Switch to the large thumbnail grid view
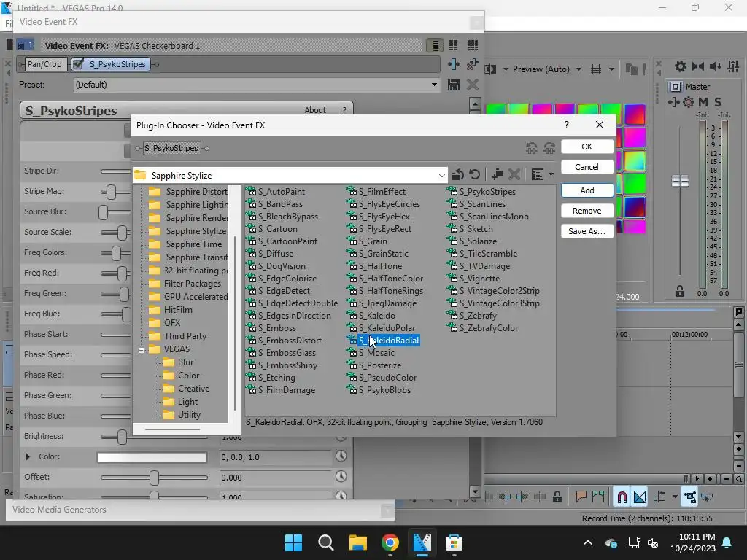 473,46
